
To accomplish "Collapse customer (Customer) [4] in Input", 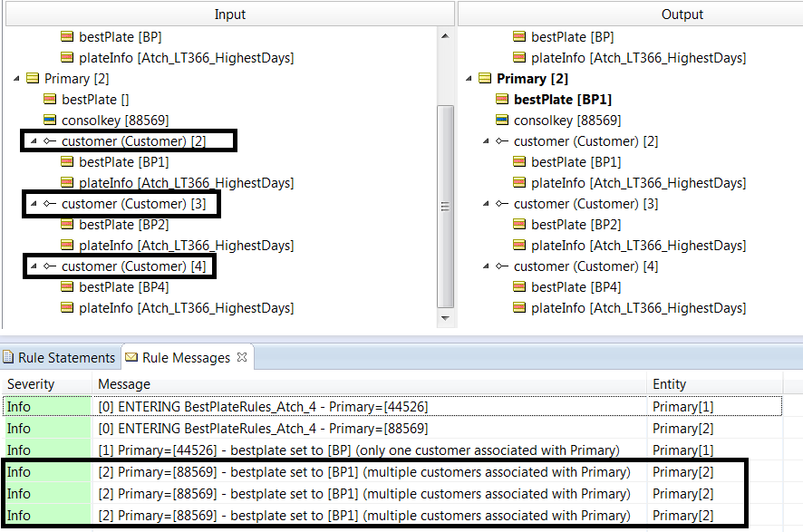I will [34, 266].
